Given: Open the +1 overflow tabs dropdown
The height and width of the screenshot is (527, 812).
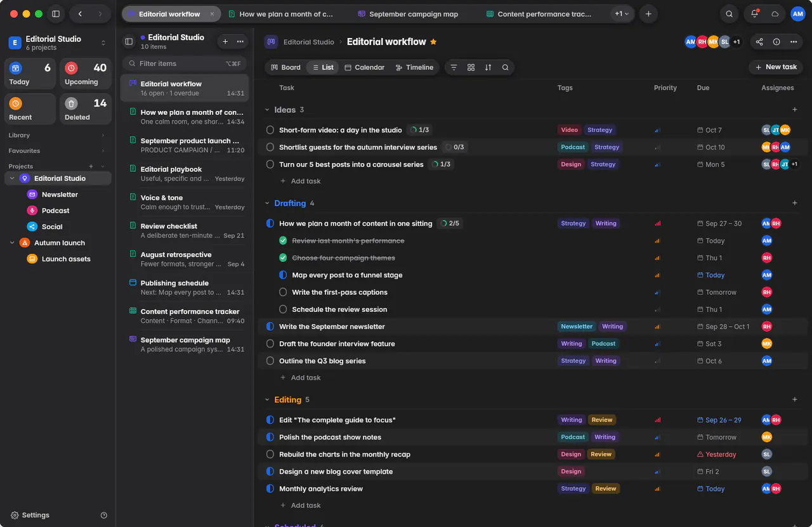Looking at the screenshot, I should (x=622, y=14).
